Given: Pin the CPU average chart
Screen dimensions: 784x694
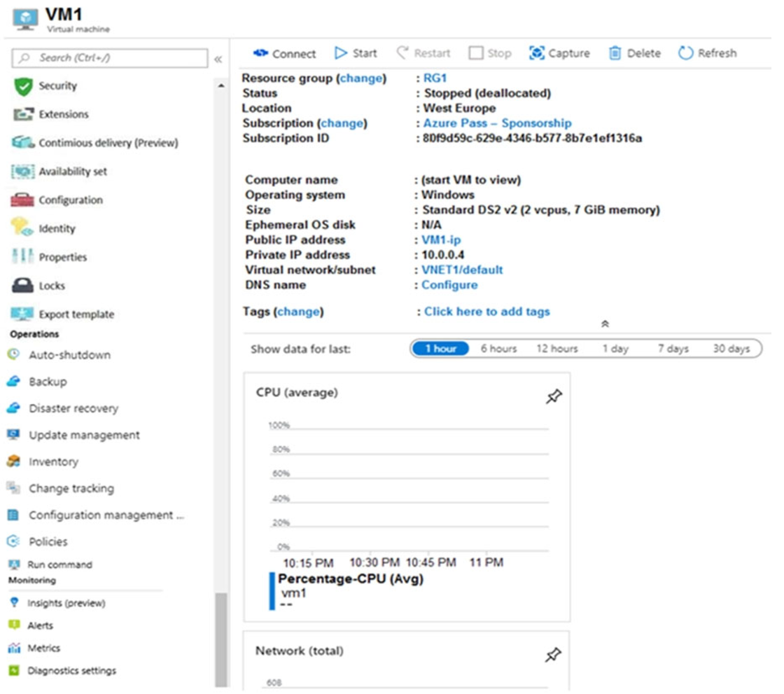Looking at the screenshot, I should (x=552, y=395).
